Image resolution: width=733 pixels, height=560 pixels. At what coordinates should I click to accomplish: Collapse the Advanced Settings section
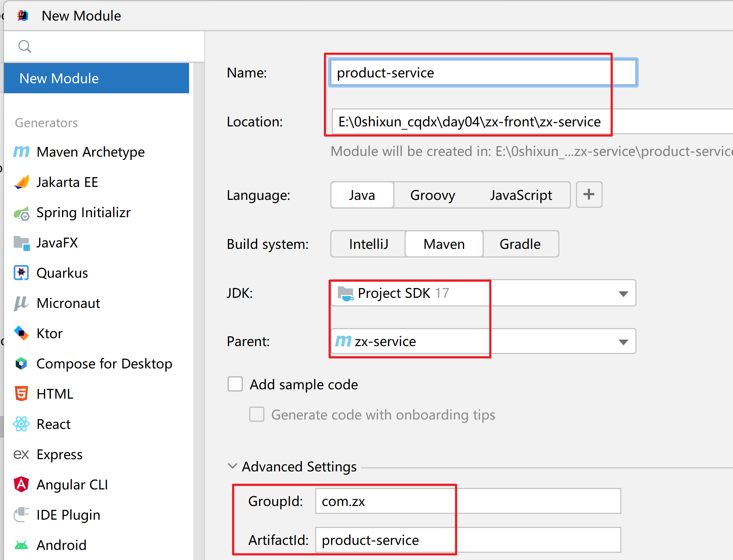(x=233, y=466)
